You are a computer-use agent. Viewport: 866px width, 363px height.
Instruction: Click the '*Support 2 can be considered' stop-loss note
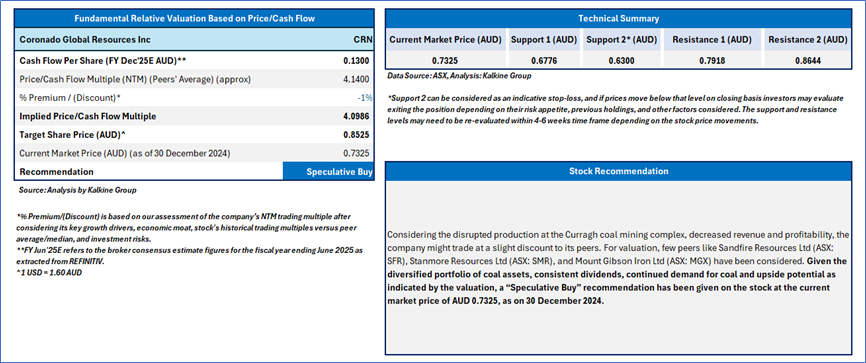[616, 109]
